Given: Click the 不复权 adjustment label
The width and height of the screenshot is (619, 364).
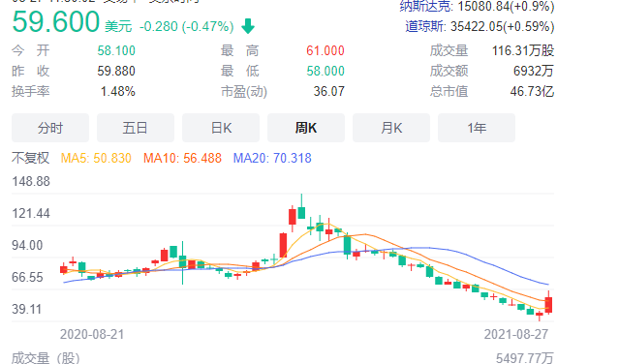Looking at the screenshot, I should (30, 158).
